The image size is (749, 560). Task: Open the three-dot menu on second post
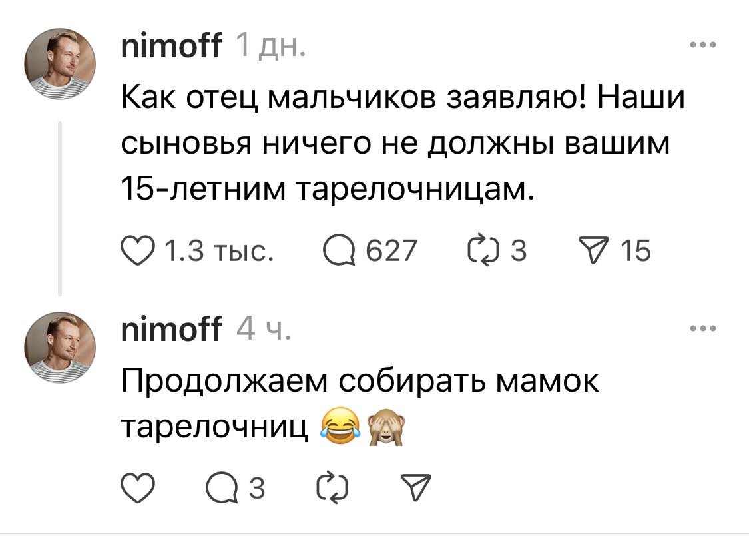[702, 328]
